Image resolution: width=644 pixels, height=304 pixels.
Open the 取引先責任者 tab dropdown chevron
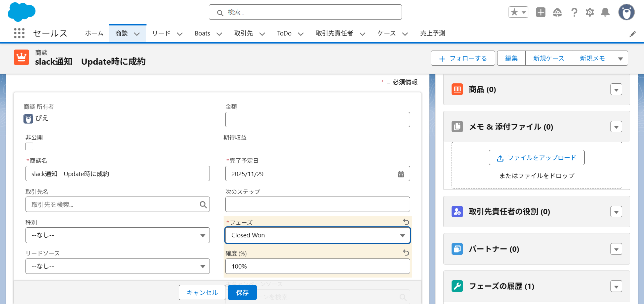pos(362,34)
